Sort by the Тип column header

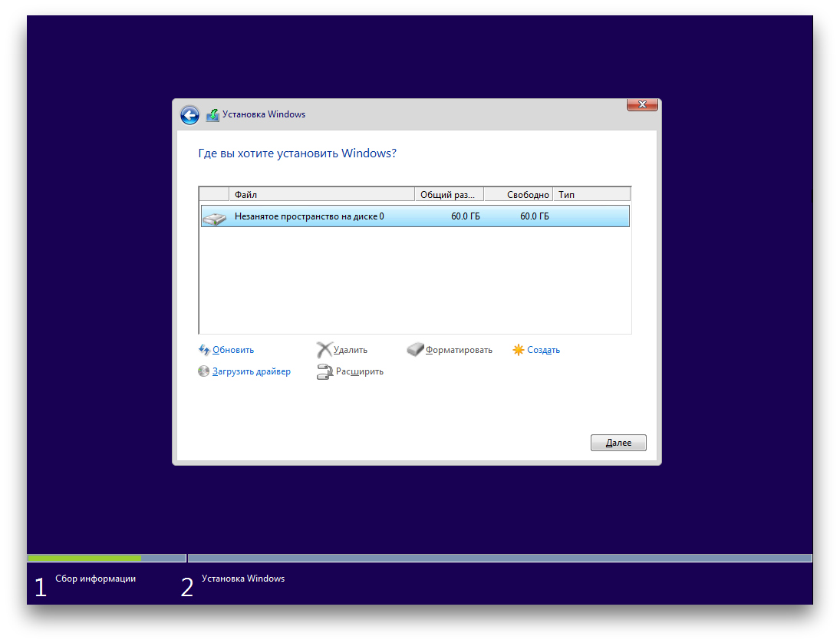pos(591,195)
